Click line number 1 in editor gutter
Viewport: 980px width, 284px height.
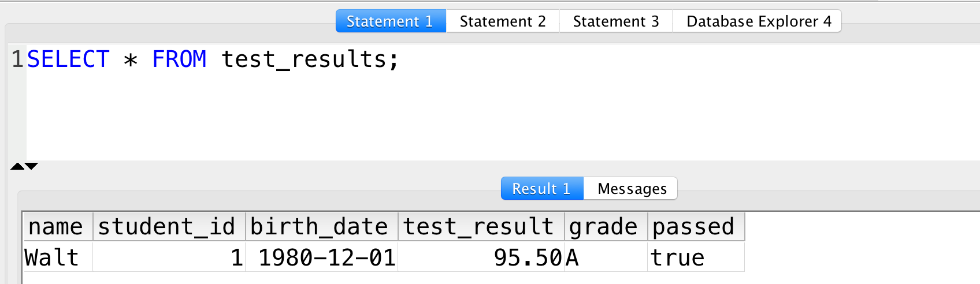[x=17, y=59]
